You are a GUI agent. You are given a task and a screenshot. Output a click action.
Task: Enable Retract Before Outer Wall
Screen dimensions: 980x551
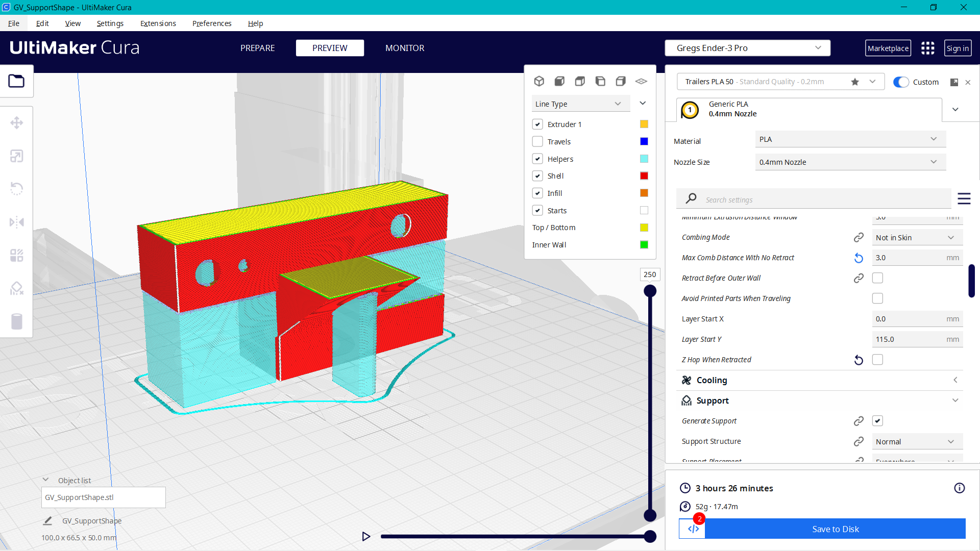coord(877,278)
